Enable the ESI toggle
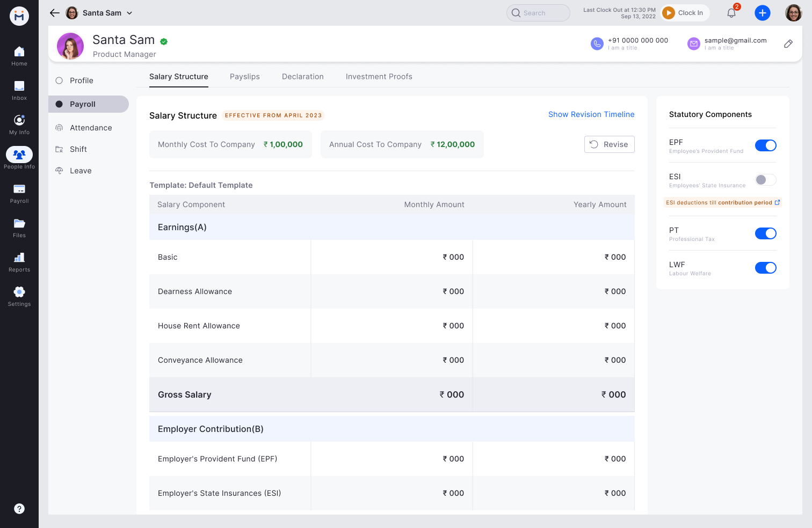This screenshot has width=812, height=528. click(765, 179)
